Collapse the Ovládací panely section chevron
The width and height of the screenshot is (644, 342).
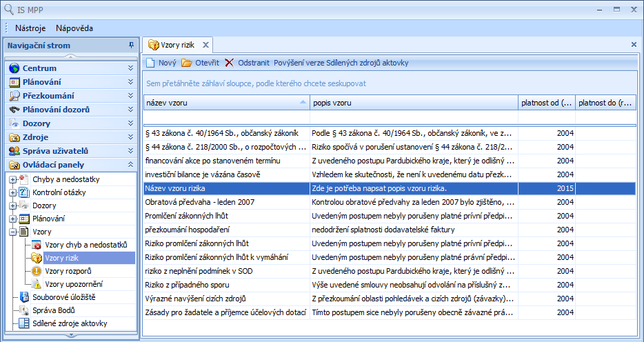click(x=130, y=165)
